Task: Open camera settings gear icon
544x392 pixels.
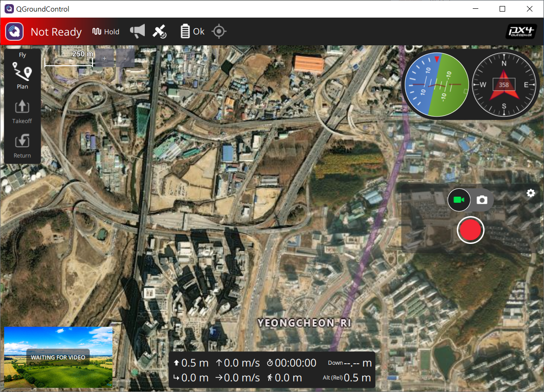Action: (531, 193)
